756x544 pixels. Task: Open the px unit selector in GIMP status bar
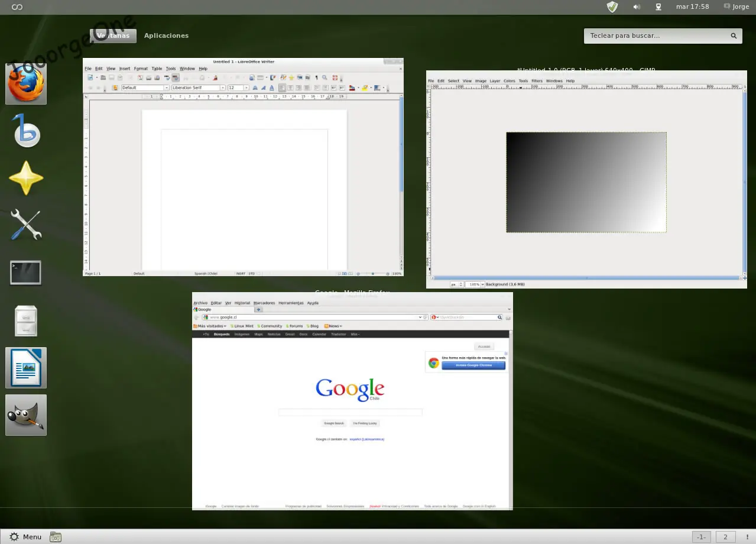(x=456, y=284)
